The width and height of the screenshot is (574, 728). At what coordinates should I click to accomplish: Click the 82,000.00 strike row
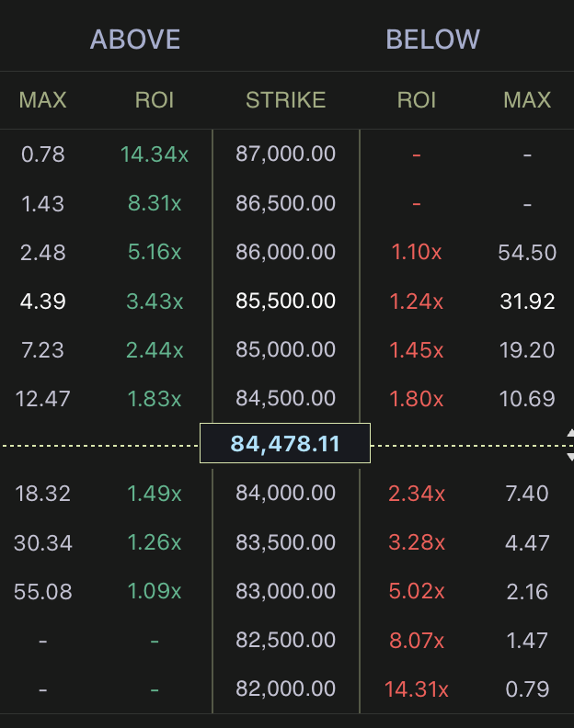pyautogui.click(x=286, y=688)
